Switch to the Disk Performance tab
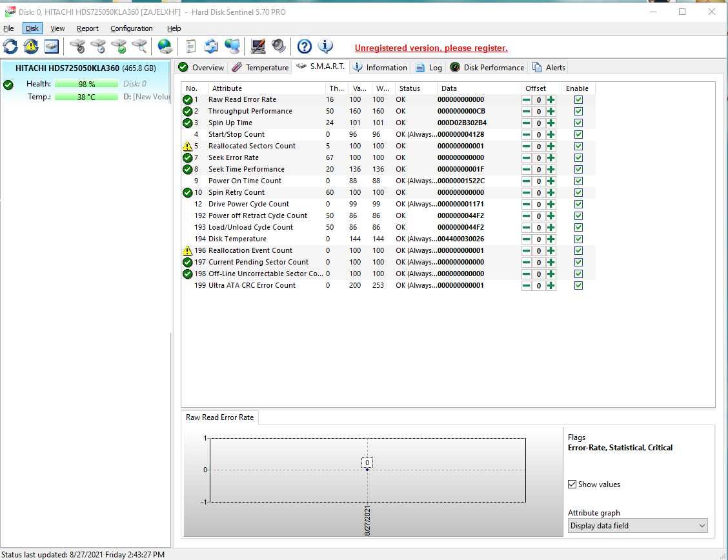The width and height of the screenshot is (728, 560). point(487,67)
